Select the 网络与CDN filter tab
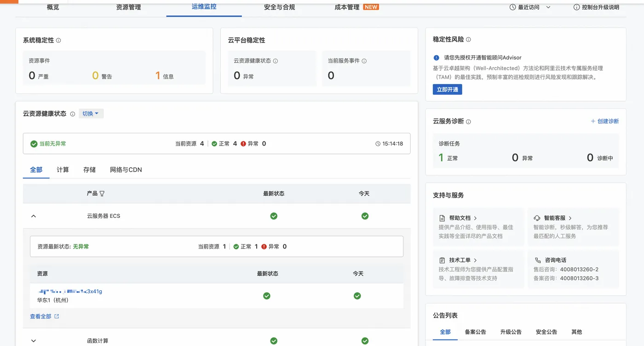Screen dimensions: 644x346 126,170
